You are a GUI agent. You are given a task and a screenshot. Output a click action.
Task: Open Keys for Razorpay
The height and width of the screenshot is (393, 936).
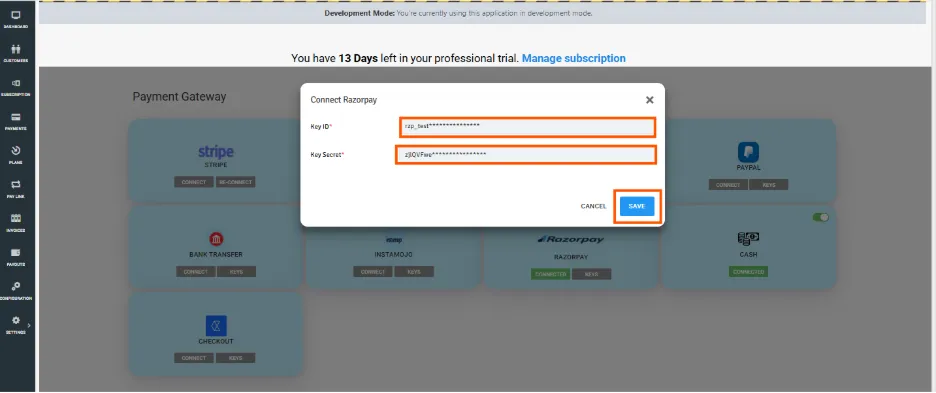click(592, 274)
